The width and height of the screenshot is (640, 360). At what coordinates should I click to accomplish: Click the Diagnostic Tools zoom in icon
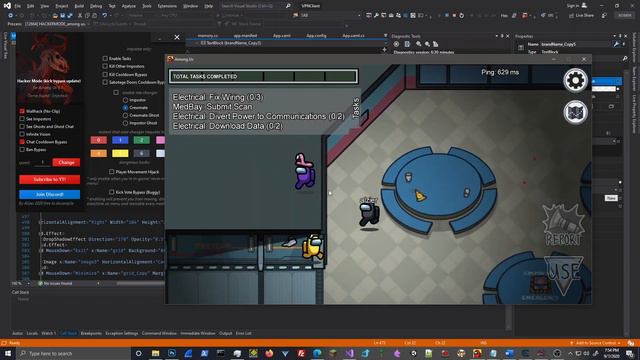coord(418,44)
